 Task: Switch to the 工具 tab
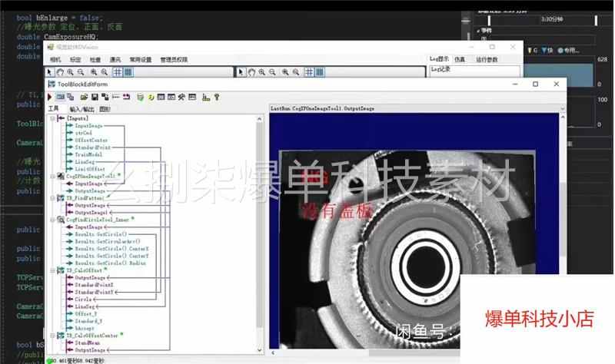click(53, 108)
